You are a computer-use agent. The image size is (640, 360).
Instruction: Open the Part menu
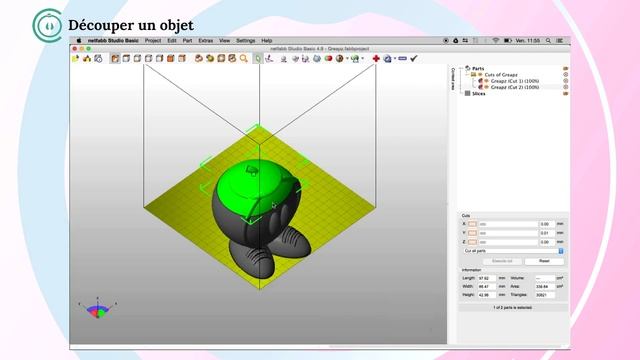pyautogui.click(x=187, y=41)
